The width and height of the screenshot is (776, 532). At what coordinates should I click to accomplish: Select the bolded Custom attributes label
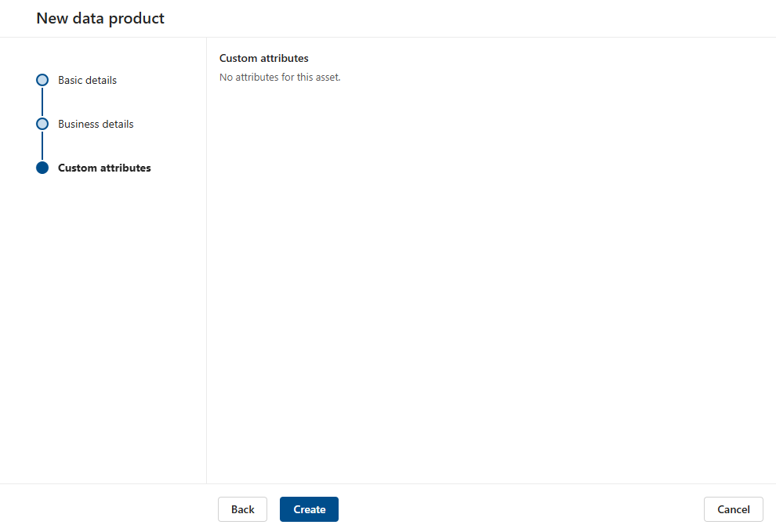coord(104,168)
